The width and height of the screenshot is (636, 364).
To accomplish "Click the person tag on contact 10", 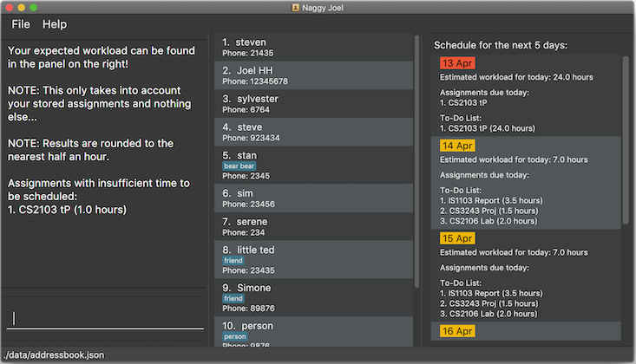I will tap(235, 336).
